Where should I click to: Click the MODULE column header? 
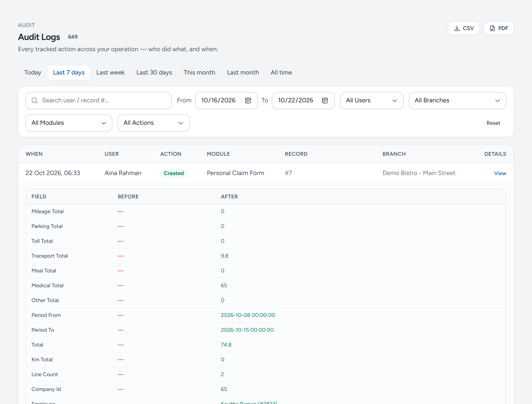(x=218, y=154)
